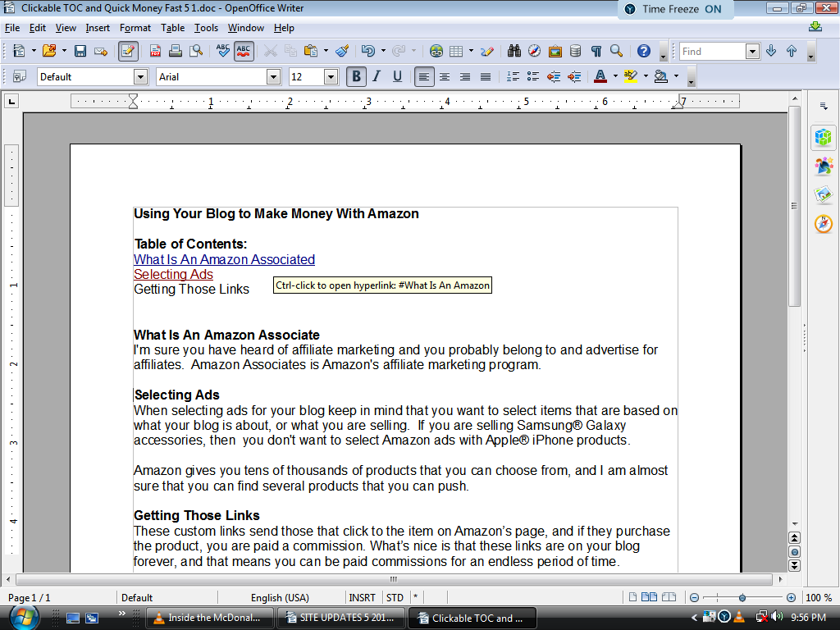The height and width of the screenshot is (630, 840).
Task: Open Navigator compass icon in toolbar
Action: [x=534, y=51]
